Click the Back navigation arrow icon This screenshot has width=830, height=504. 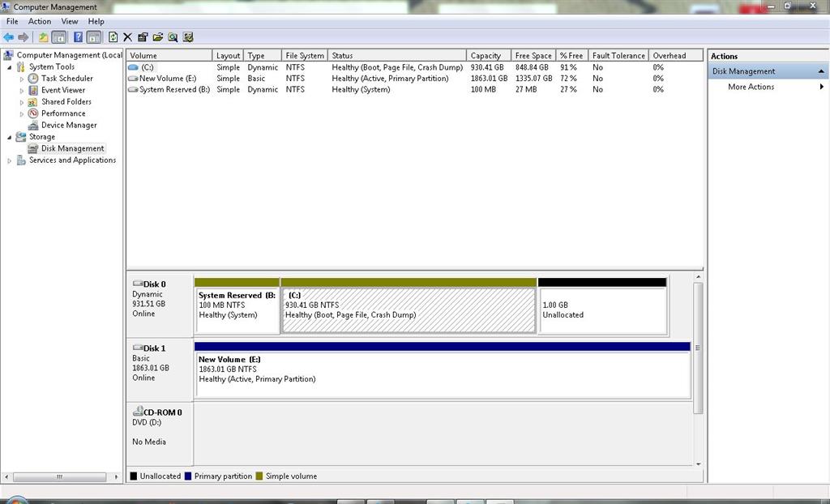point(7,36)
